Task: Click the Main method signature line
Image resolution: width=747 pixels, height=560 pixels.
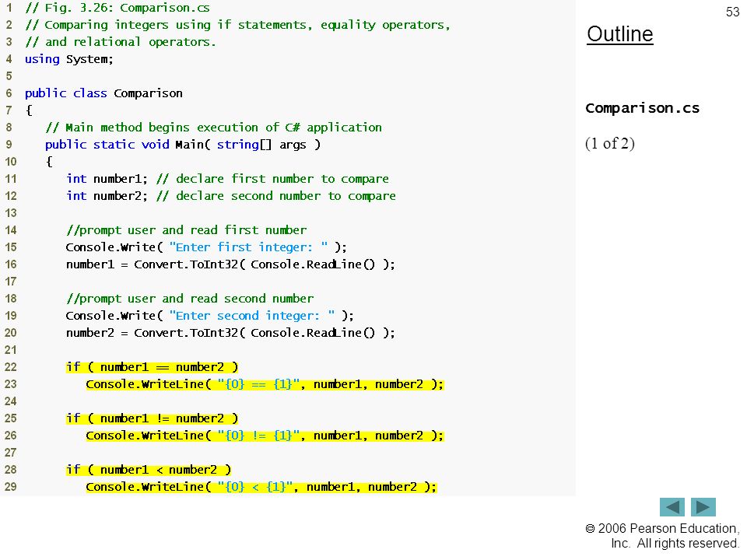Action: click(x=183, y=145)
